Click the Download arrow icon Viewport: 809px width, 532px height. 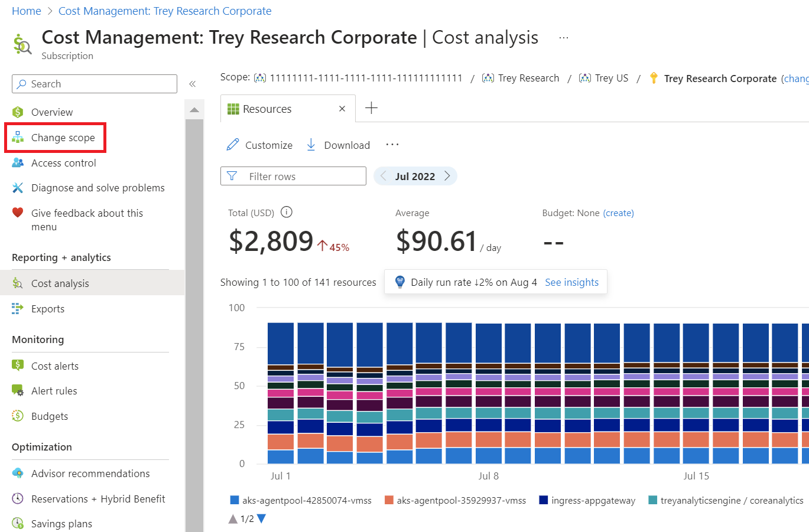click(311, 145)
